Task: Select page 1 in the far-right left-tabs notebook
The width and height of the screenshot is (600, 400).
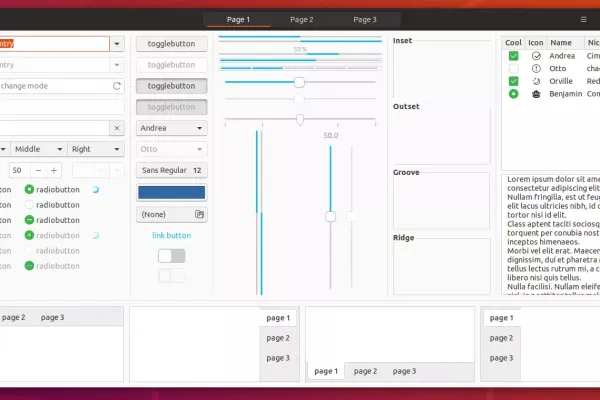Action: point(501,318)
